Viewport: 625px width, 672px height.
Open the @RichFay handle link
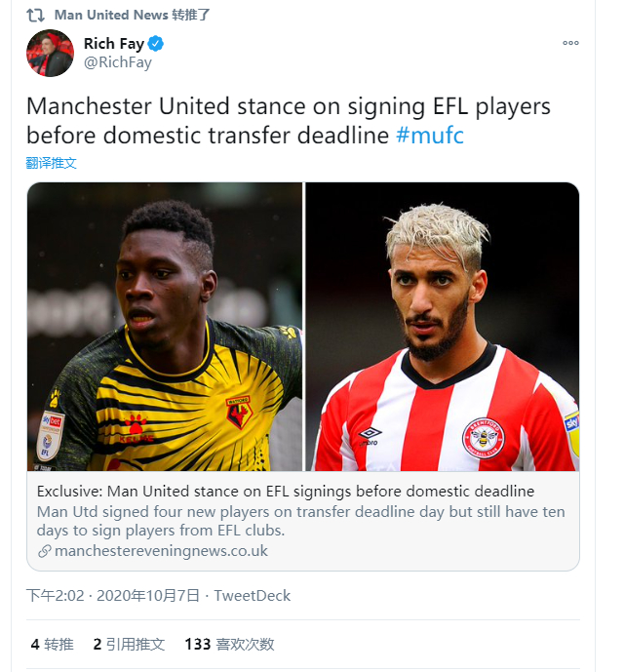coord(118,62)
